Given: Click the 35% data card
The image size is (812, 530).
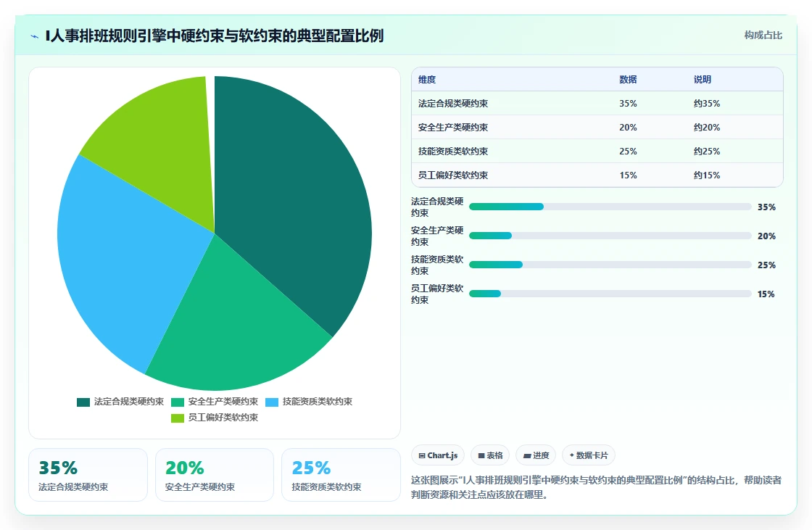Looking at the screenshot, I should pyautogui.click(x=88, y=475).
